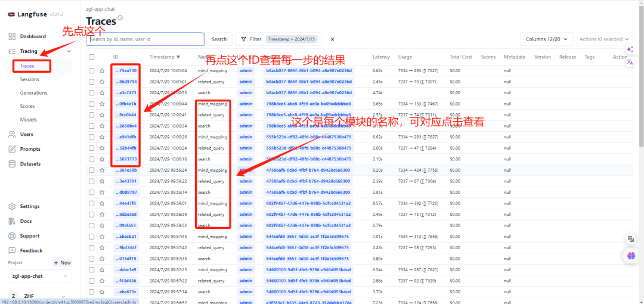Select checkbox for trace ...361e38b
The image size is (644, 304).
[x=92, y=170]
